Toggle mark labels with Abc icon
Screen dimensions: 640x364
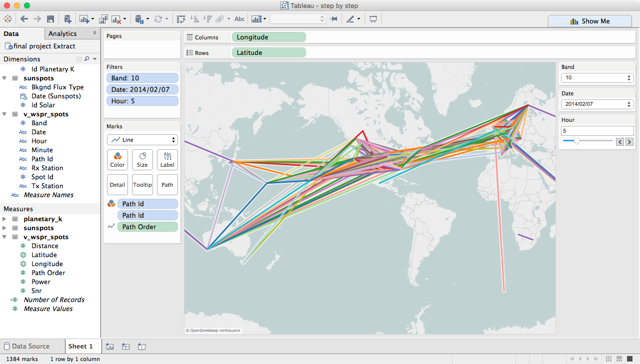[x=239, y=19]
